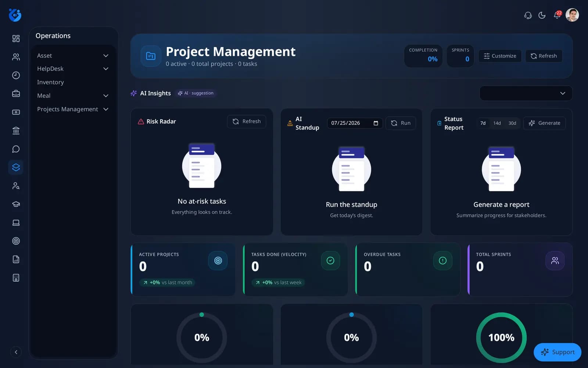Select the 7d status report range
This screenshot has height=368, width=588.
(x=483, y=123)
